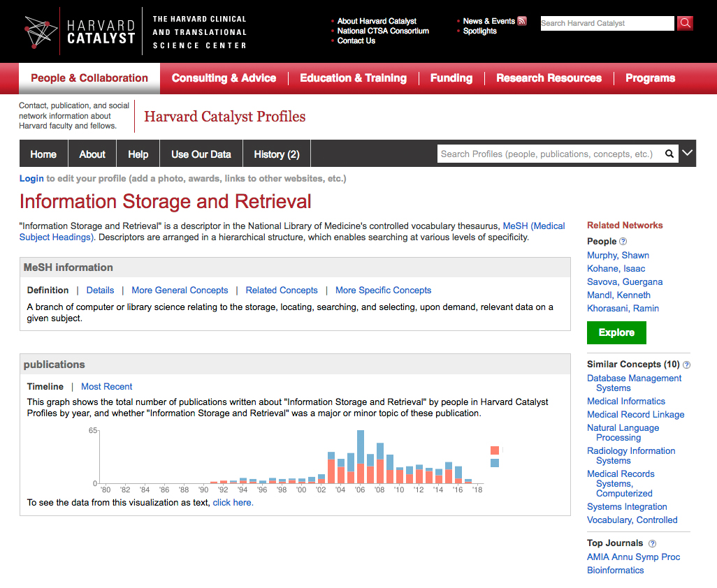The image size is (717, 588).
Task: Open Vocabulary, Controlled concept
Action: (632, 520)
